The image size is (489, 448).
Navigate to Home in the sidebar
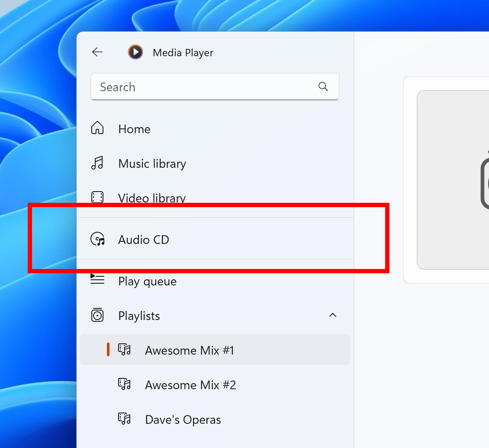134,128
